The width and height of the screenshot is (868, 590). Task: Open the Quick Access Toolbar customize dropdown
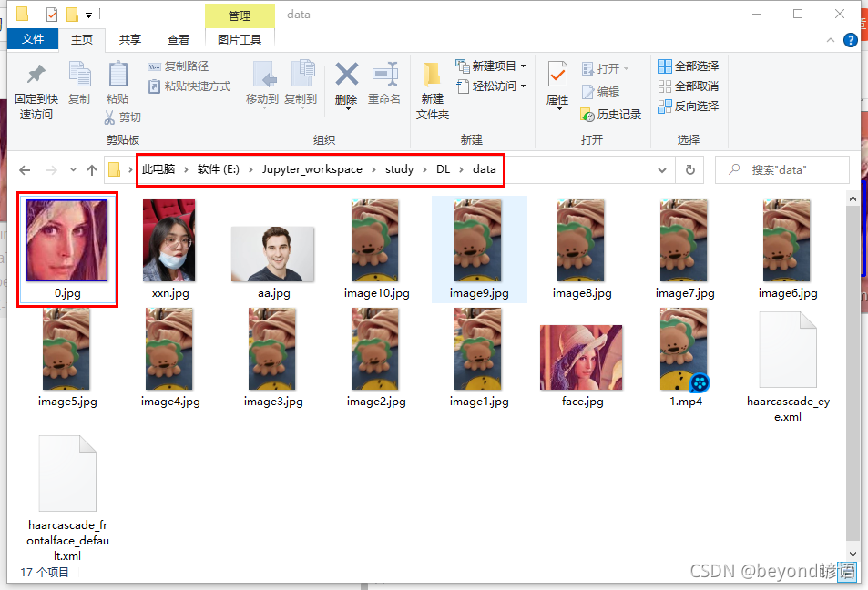[x=88, y=15]
